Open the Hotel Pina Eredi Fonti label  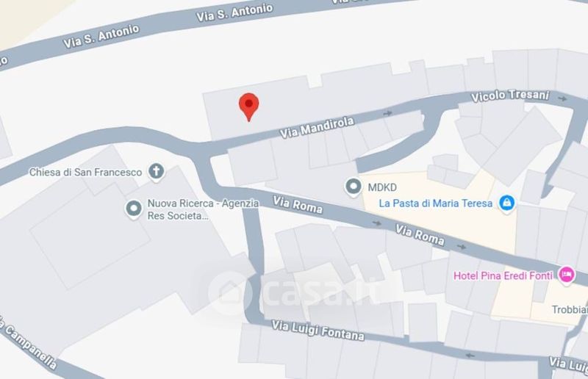(x=503, y=275)
